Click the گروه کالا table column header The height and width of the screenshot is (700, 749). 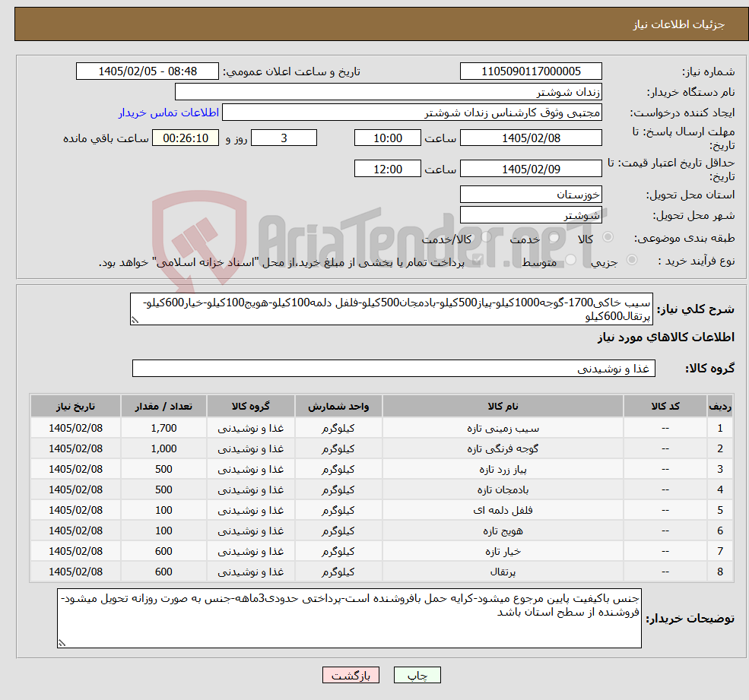pyautogui.click(x=250, y=406)
